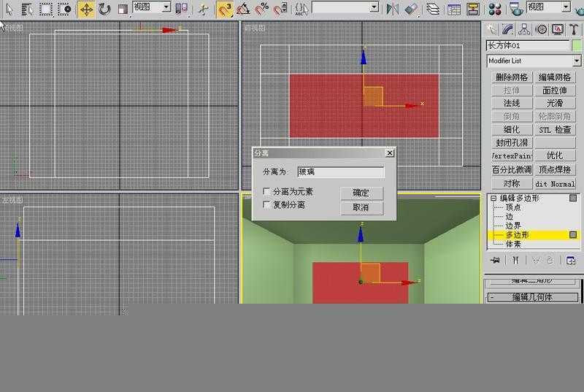Click the green object color swatch
The width and height of the screenshot is (584, 392).
click(x=577, y=46)
